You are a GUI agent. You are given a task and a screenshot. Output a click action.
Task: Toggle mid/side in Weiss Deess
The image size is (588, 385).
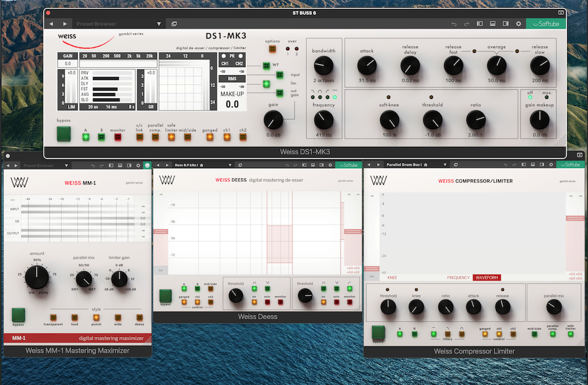point(210,288)
